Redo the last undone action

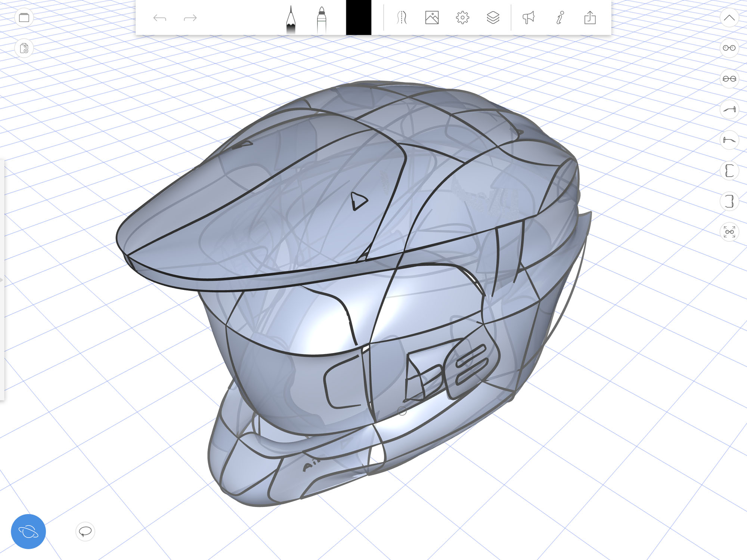pos(190,18)
